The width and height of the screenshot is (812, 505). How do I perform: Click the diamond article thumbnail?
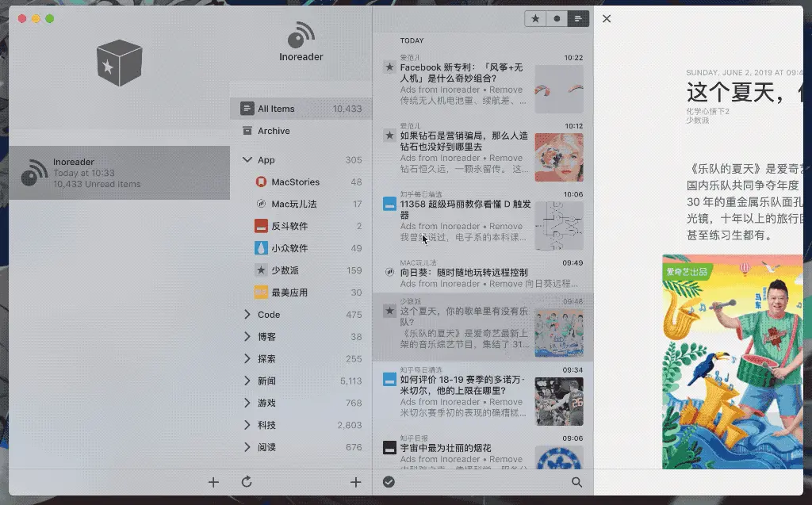tap(559, 158)
